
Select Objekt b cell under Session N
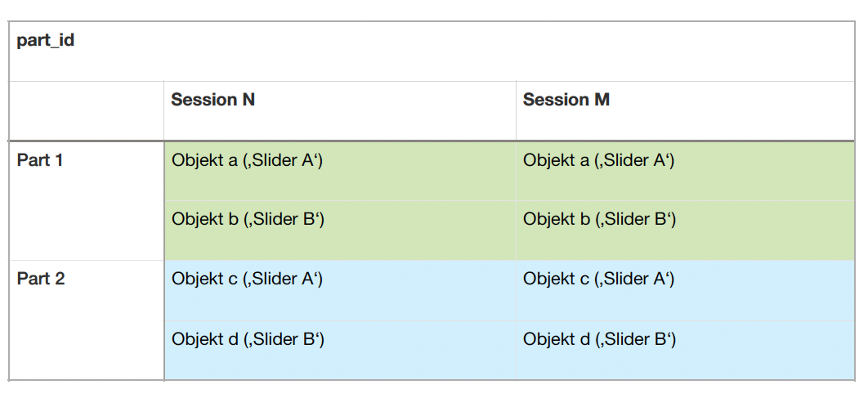(x=340, y=230)
